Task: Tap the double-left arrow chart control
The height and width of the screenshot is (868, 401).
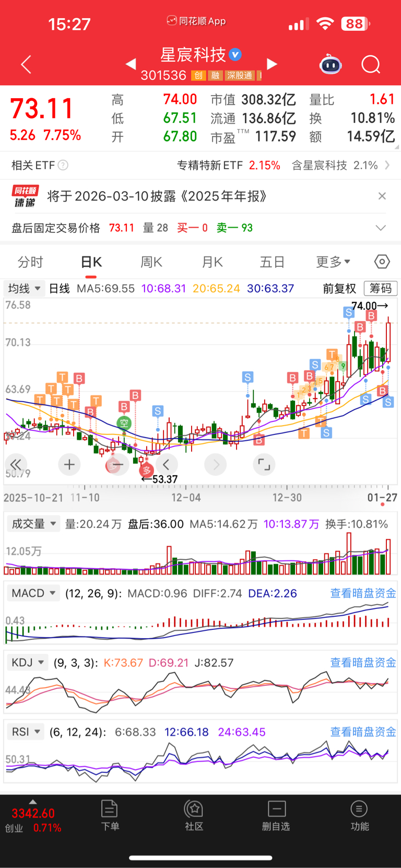Action: [x=16, y=464]
